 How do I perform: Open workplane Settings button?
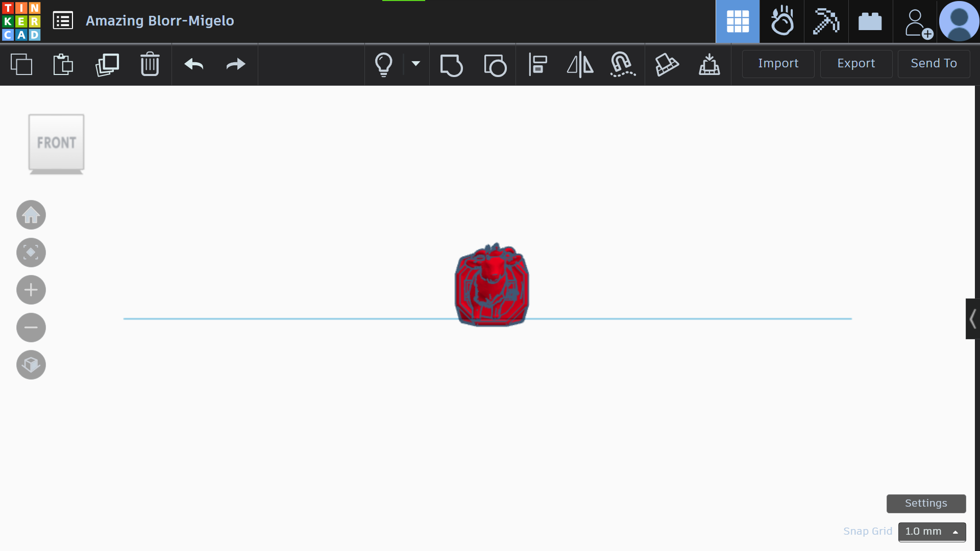coord(926,504)
